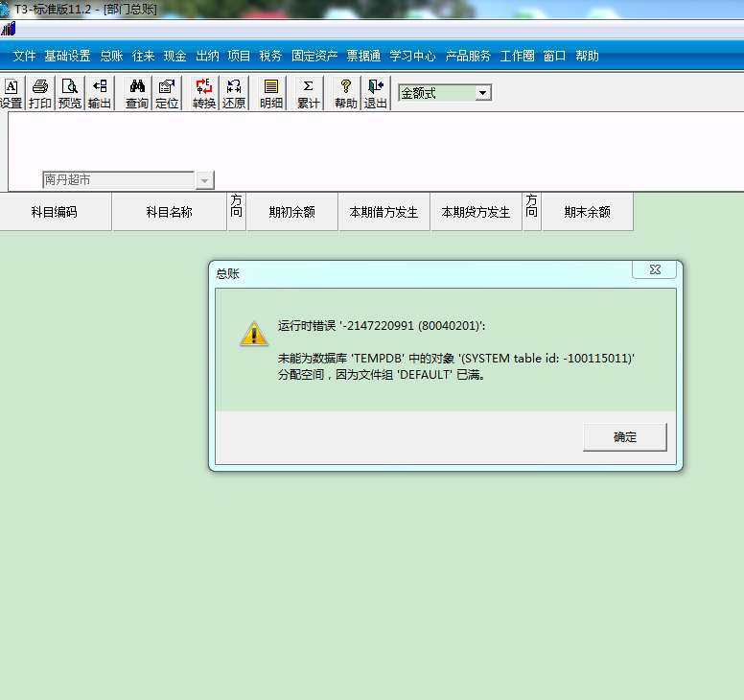
Task: Click the 运行时错误 '-2147220991 error text
Action: pos(382,326)
